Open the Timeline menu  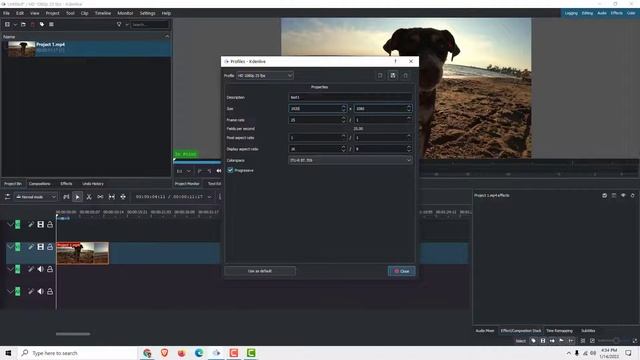tap(103, 13)
